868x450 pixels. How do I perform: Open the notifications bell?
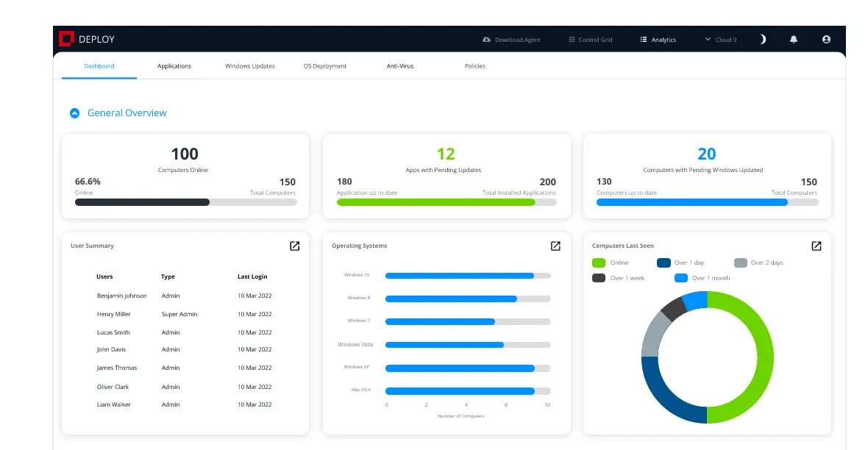(x=793, y=40)
